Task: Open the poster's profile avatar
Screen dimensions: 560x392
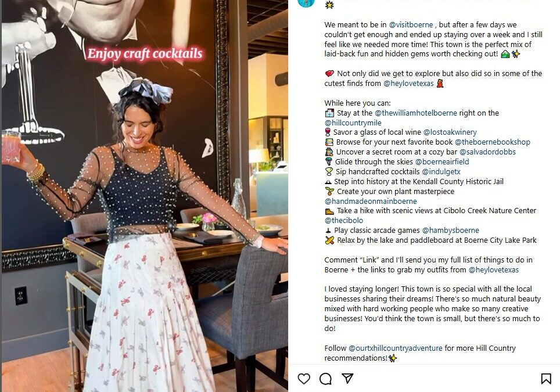Action: point(306,3)
